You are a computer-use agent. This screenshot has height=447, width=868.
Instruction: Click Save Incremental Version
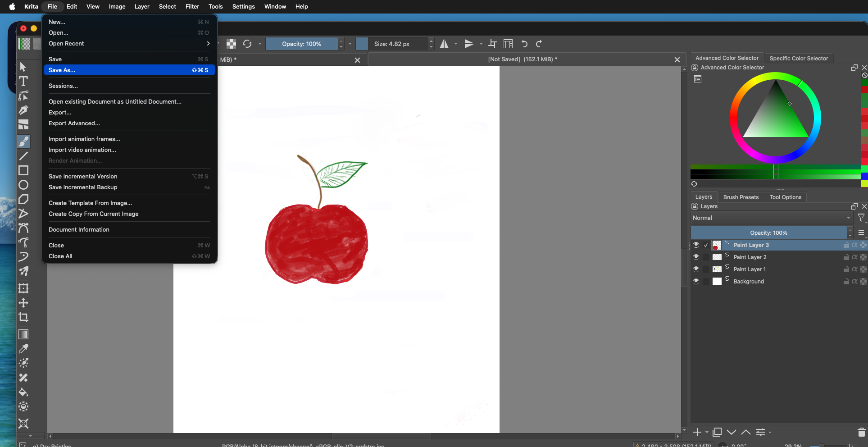[83, 177]
